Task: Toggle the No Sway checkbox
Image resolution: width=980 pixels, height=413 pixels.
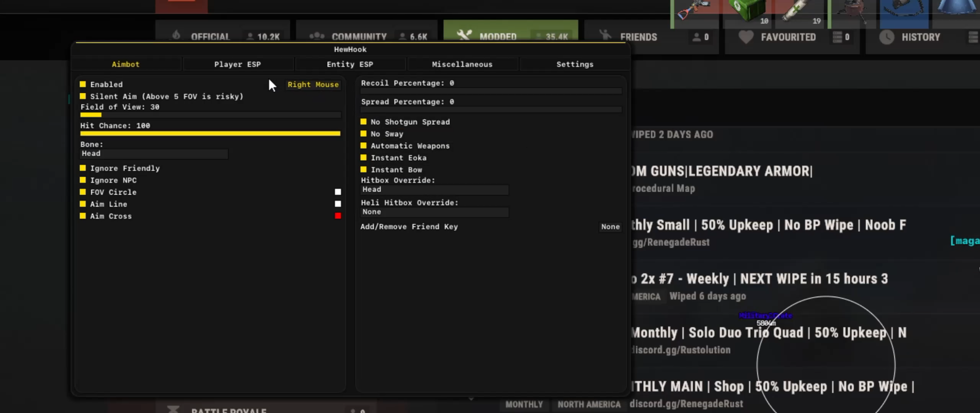Action: 363,134
